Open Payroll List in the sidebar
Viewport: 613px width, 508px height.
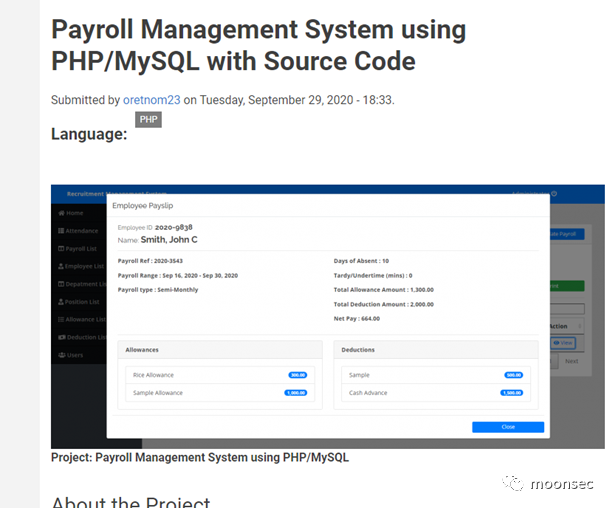[x=77, y=249]
